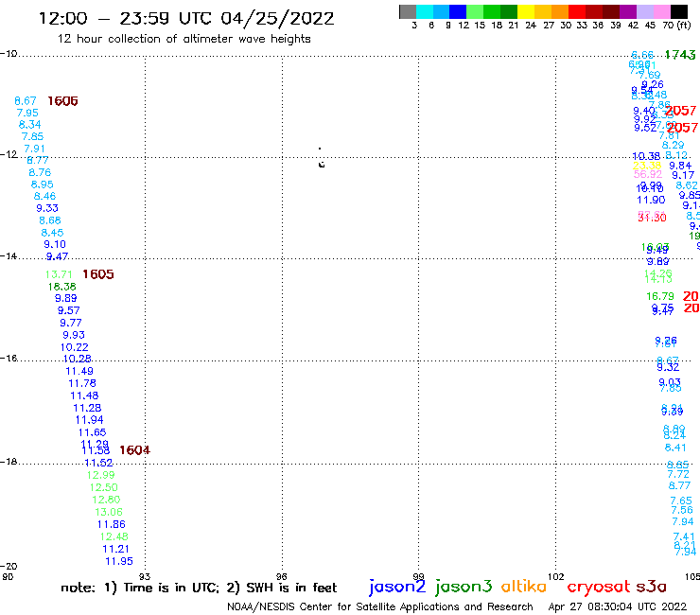
Task: Click the light green 12.48 value
Action: tap(114, 536)
